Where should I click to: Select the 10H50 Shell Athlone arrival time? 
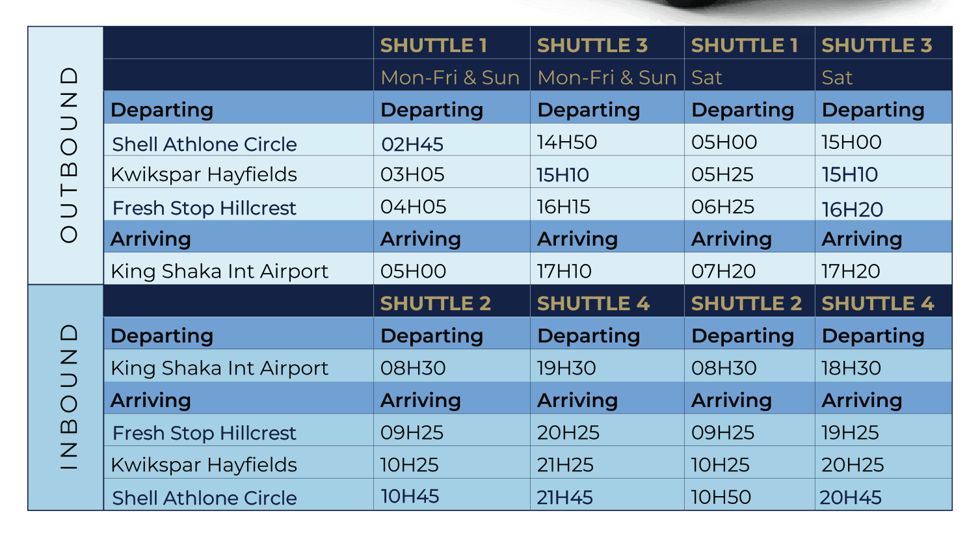(721, 497)
